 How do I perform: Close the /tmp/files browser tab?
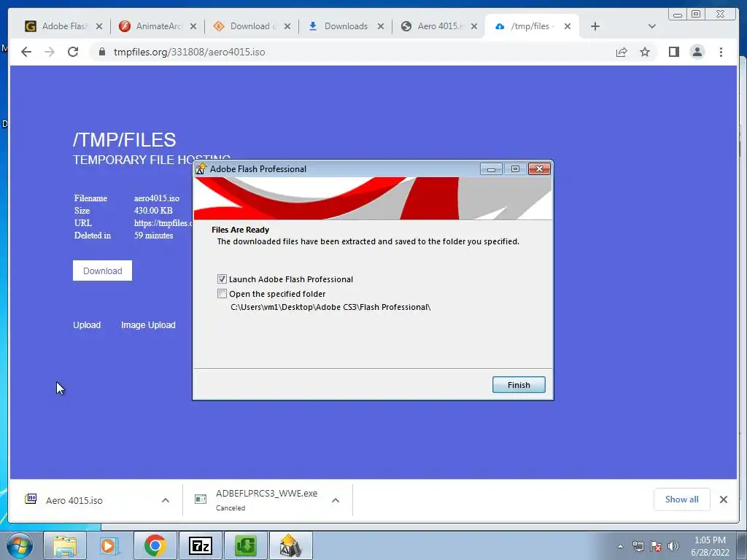[x=568, y=26]
